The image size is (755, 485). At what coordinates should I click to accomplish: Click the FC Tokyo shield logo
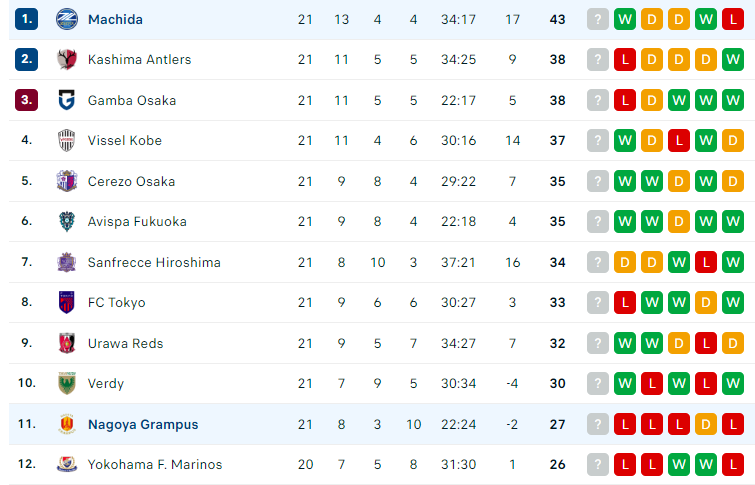(66, 302)
